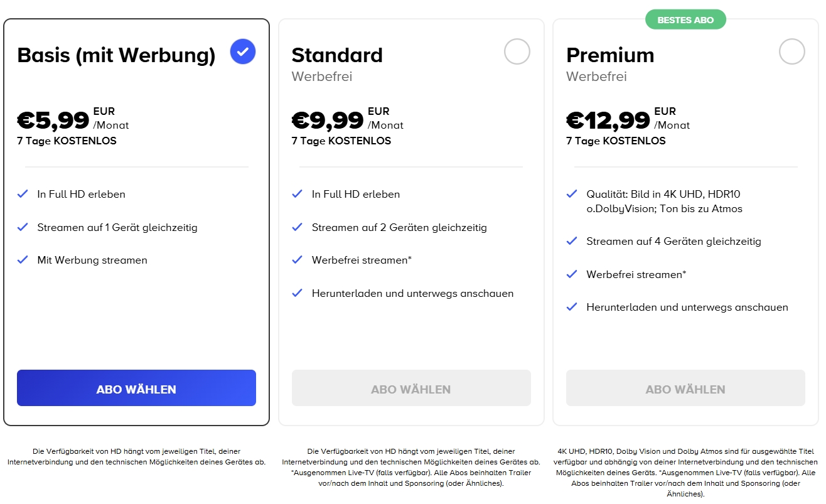Click checkmark beside Standard Herunterladen und unterwegs anschauen
Screen dimensions: 826x504
[x=298, y=292]
